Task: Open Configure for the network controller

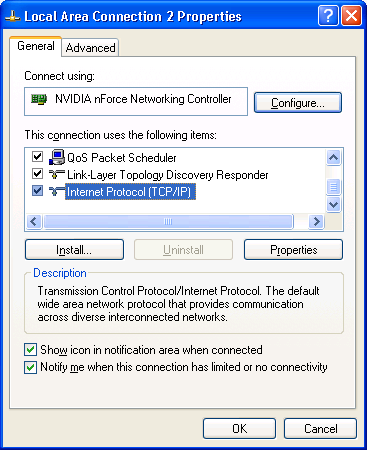Action: click(298, 103)
